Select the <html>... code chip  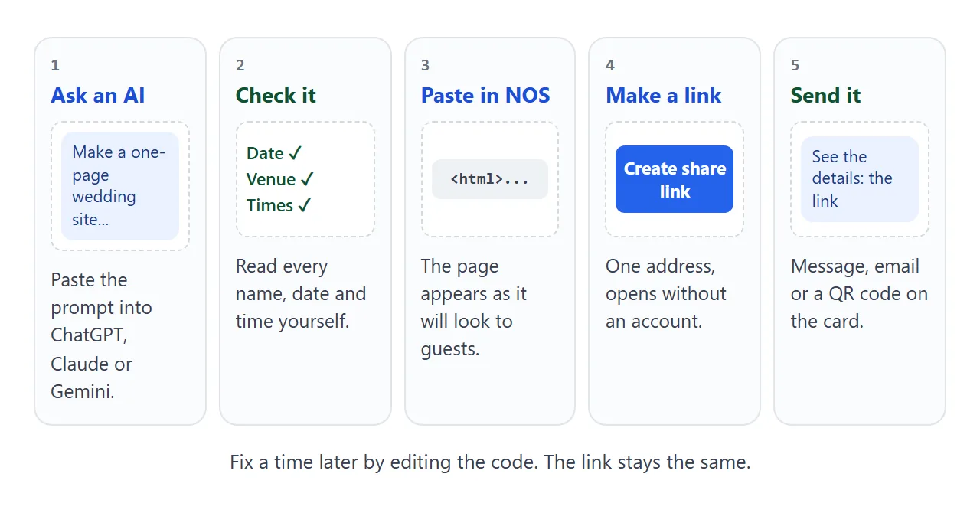tap(490, 179)
